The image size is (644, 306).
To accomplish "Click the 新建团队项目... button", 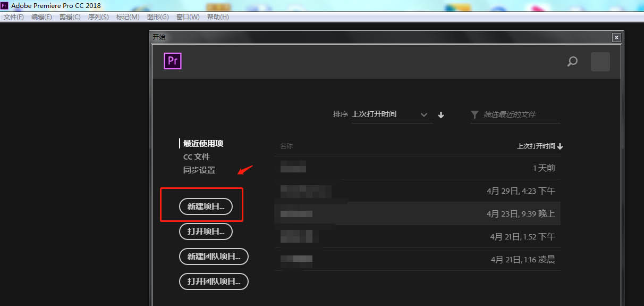I will (x=214, y=257).
